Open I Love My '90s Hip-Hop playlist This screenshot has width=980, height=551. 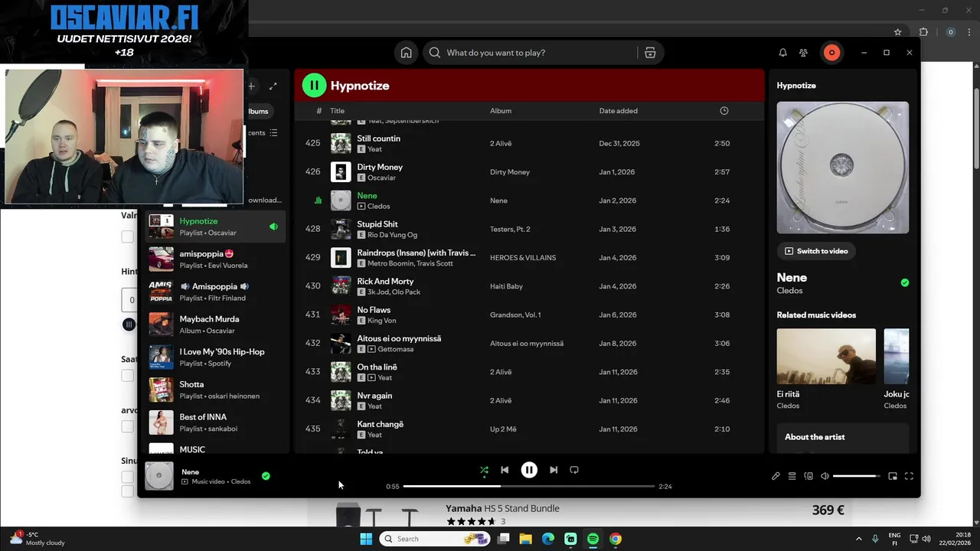214,357
